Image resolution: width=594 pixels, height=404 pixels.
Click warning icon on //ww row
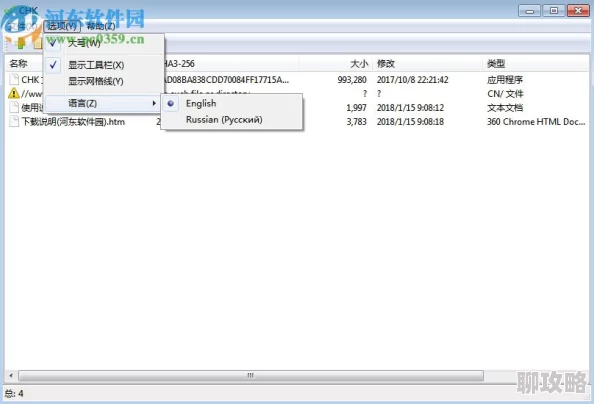click(14, 93)
